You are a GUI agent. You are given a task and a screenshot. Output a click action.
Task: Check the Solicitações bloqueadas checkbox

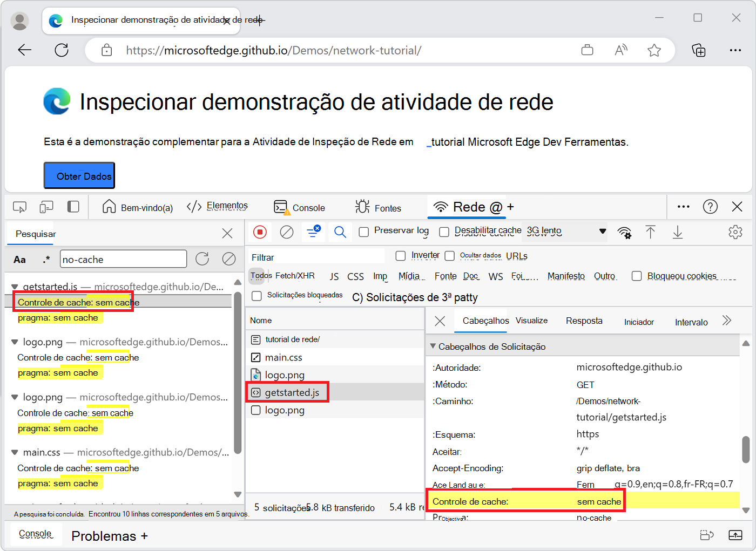(x=257, y=296)
